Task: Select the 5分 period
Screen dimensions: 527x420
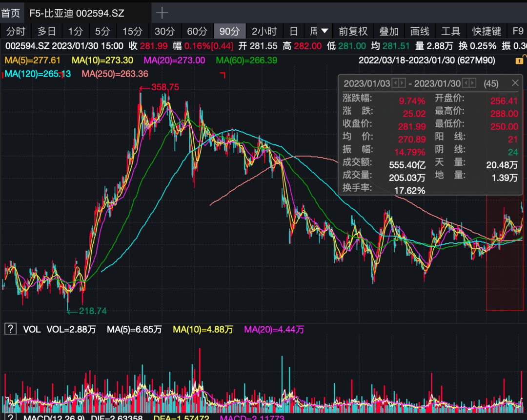Action: click(x=102, y=31)
